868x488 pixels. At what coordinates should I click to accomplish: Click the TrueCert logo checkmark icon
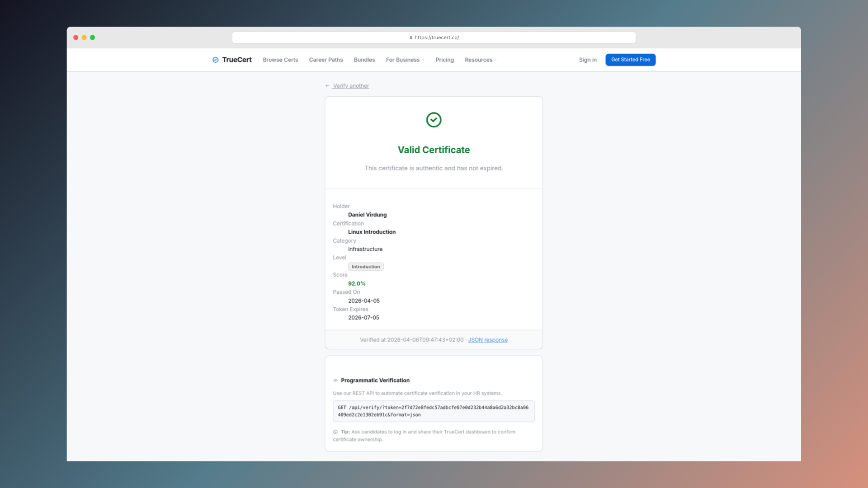tap(216, 60)
